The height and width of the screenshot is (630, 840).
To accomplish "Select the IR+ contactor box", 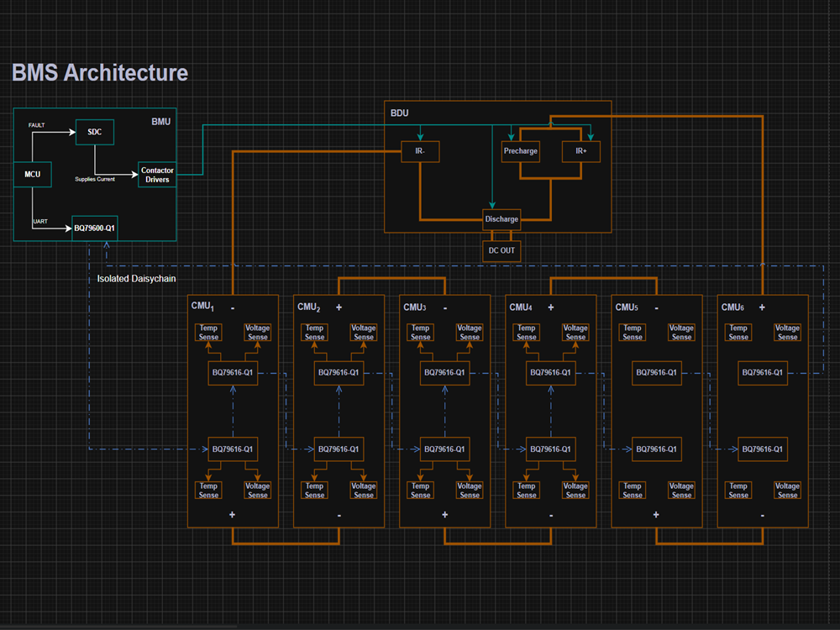I will tap(581, 151).
